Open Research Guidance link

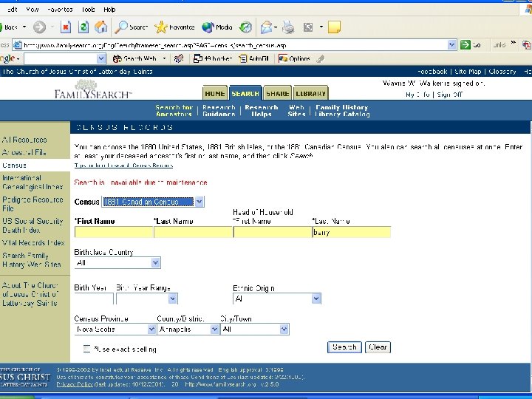click(219, 111)
